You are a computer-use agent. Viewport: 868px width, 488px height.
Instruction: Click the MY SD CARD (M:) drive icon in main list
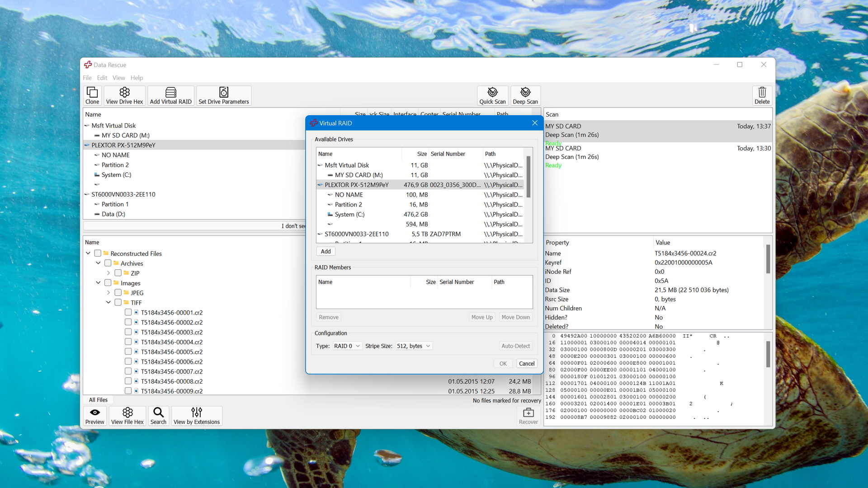coord(97,136)
